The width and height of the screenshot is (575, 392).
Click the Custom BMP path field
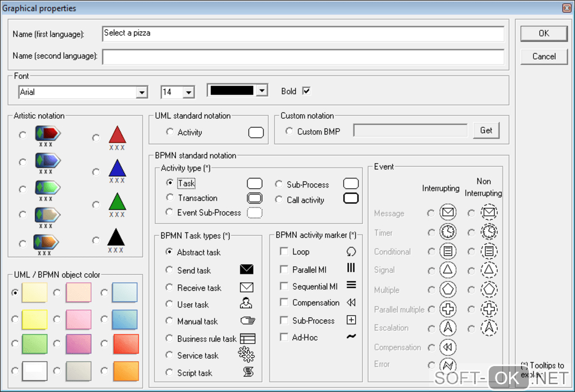click(410, 131)
